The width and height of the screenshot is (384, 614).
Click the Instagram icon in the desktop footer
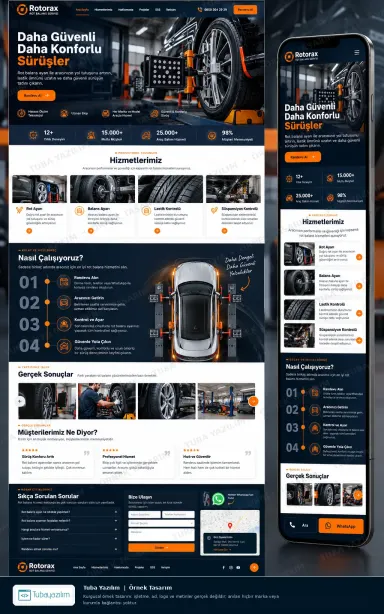click(231, 567)
